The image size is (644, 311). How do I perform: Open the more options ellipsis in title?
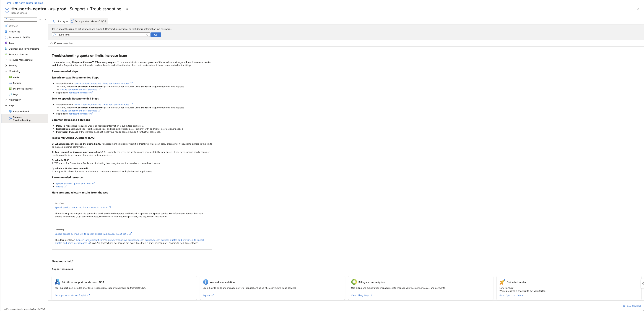(x=133, y=9)
